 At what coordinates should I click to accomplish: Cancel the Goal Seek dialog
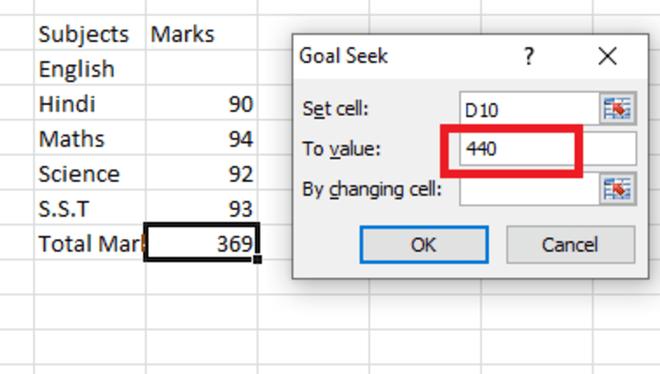[x=570, y=245]
